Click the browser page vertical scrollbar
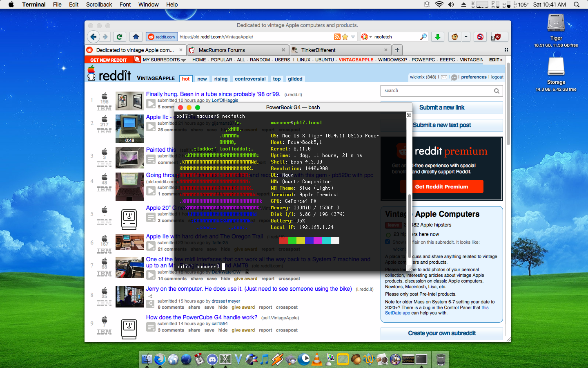This screenshot has width=588, height=368. pos(508,104)
